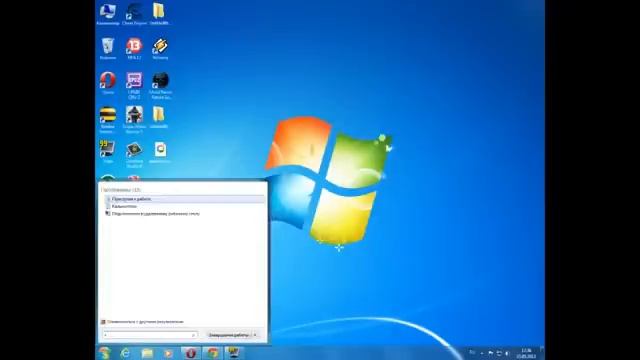Viewport: 640px width, 360px height.
Task: Open the Computer desktop icon
Action: coord(108,14)
